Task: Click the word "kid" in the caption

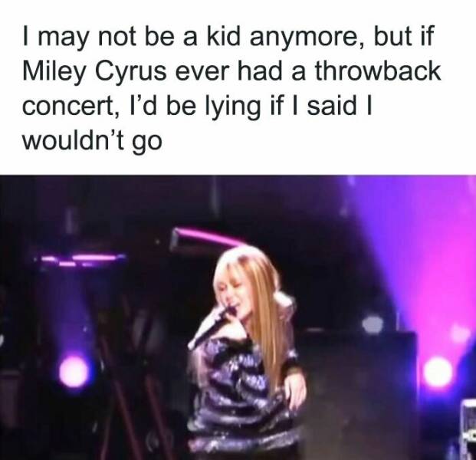Action: click(x=223, y=36)
